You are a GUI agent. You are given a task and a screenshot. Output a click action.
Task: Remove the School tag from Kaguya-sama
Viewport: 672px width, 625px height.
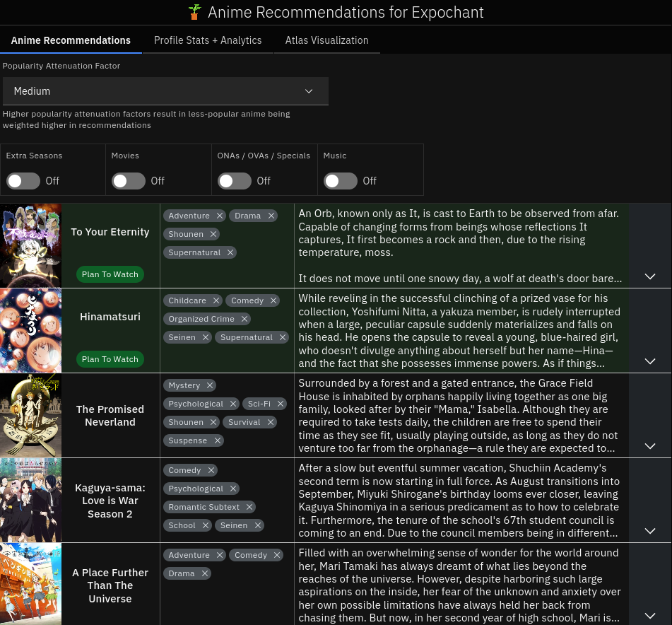pyautogui.click(x=206, y=525)
